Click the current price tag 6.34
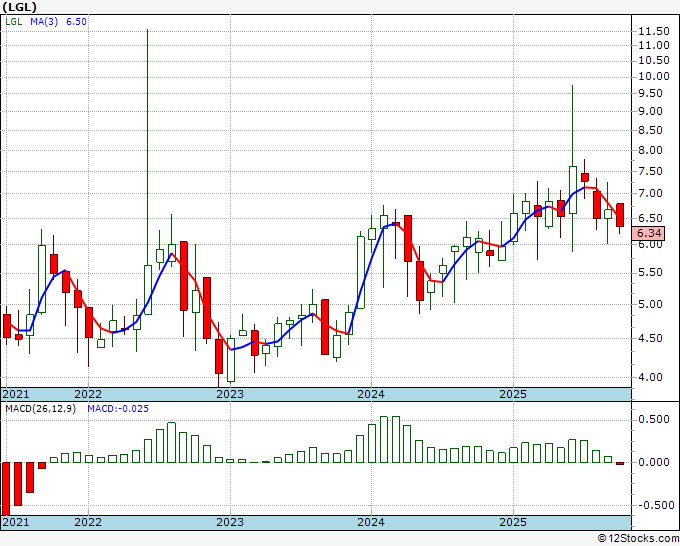Image resolution: width=680 pixels, height=546 pixels. click(x=648, y=233)
